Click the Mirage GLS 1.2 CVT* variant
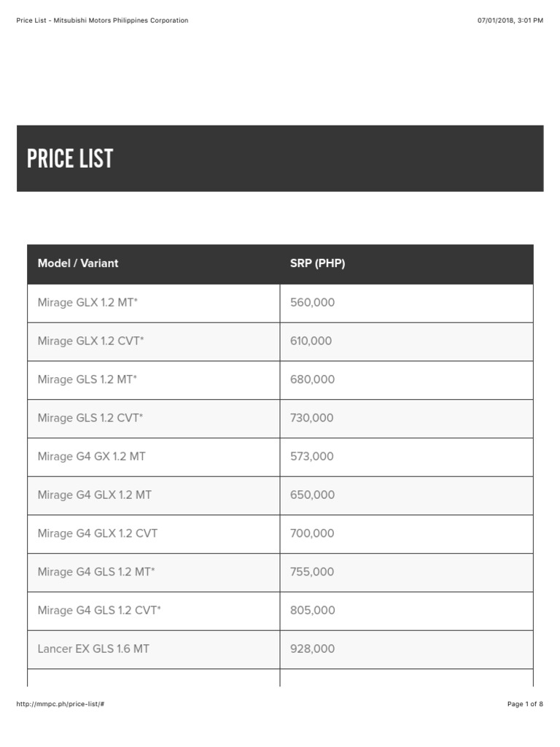Image resolution: width=560 pixels, height=747 pixels. click(90, 418)
